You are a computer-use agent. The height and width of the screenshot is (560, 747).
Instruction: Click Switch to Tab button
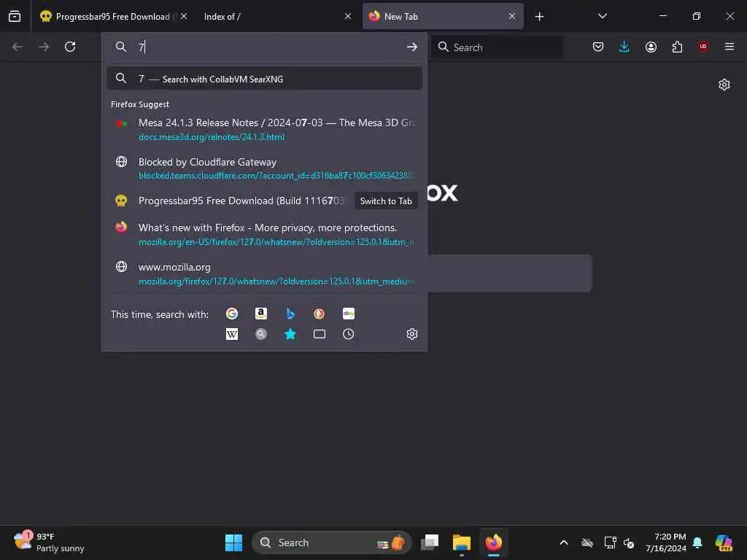tap(386, 201)
